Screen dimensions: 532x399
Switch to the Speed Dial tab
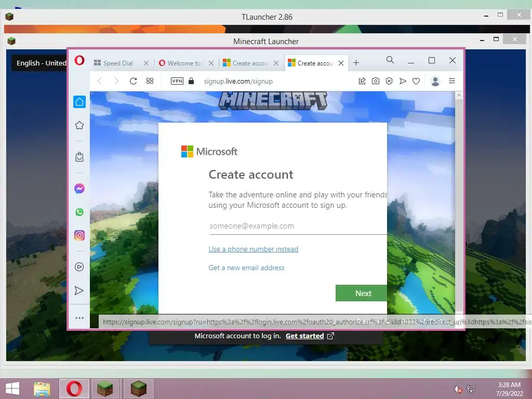[118, 63]
